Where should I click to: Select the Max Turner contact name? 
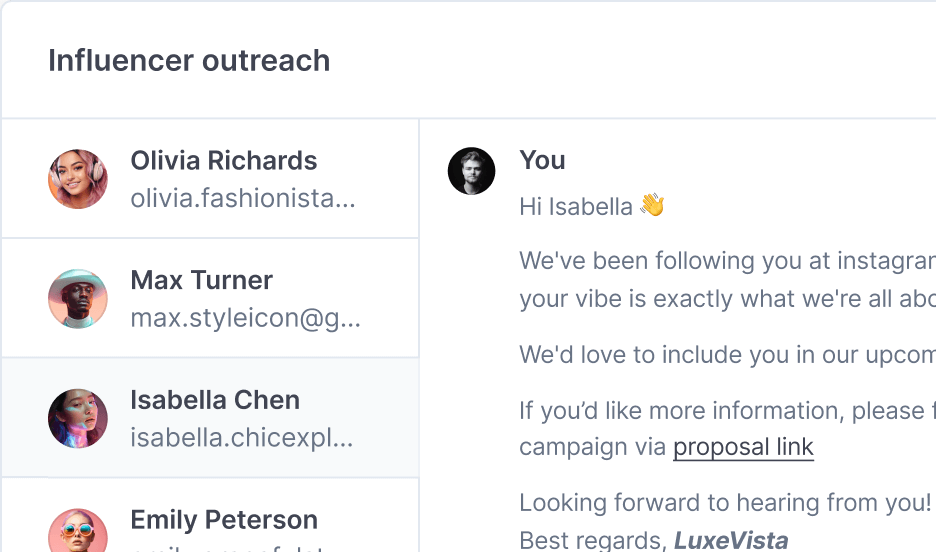point(201,280)
